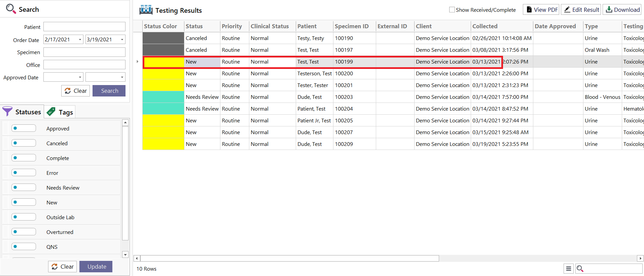Click the green tag icon on Tags tab
This screenshot has height=276, width=644.
click(x=51, y=111)
